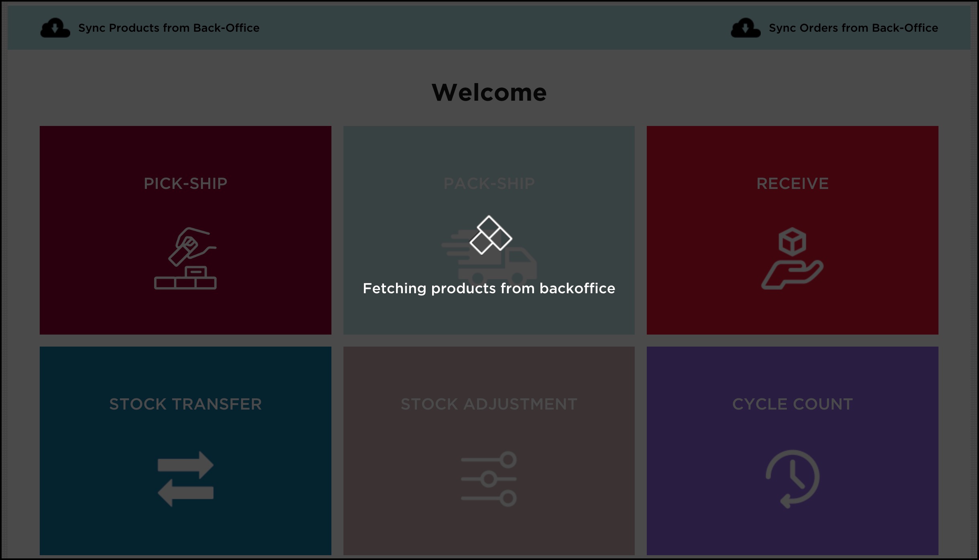
Task: Click Sync Orders from Back-Office text
Action: [x=853, y=28]
